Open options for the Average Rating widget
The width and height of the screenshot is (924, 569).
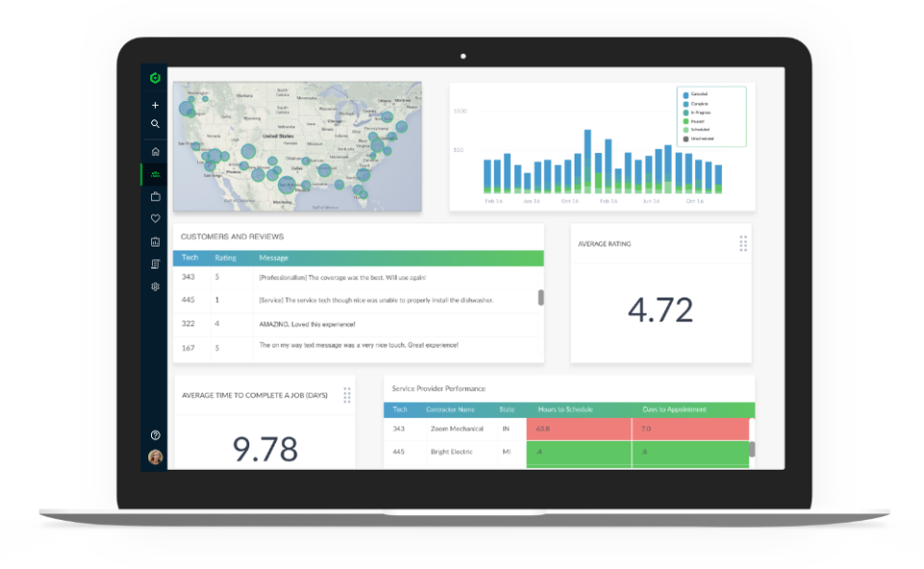743,244
